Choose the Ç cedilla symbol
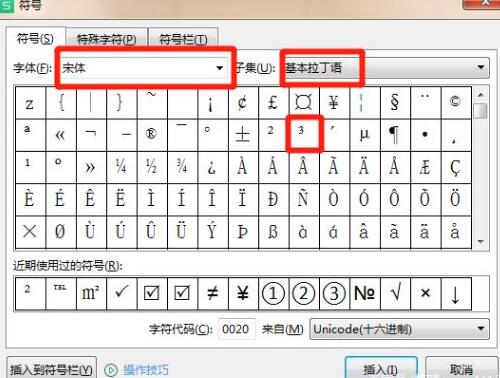Image resolution: width=500 pixels, height=378 pixels. [x=456, y=167]
